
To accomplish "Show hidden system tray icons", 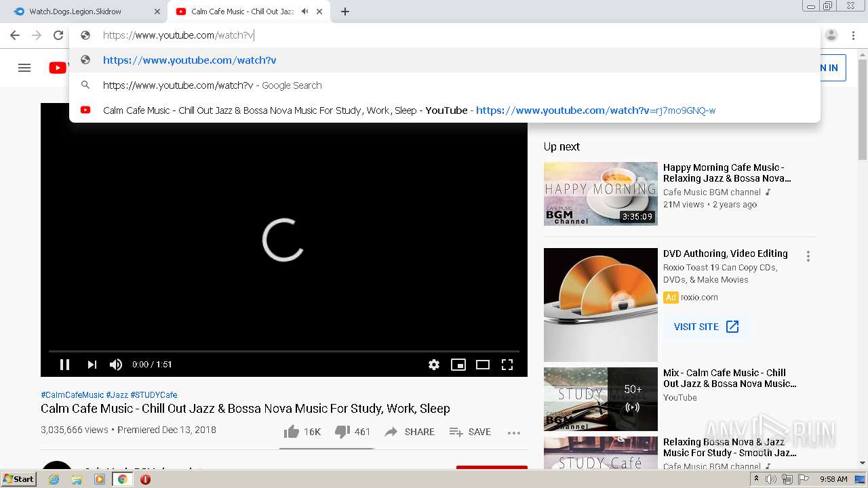I will 756,479.
